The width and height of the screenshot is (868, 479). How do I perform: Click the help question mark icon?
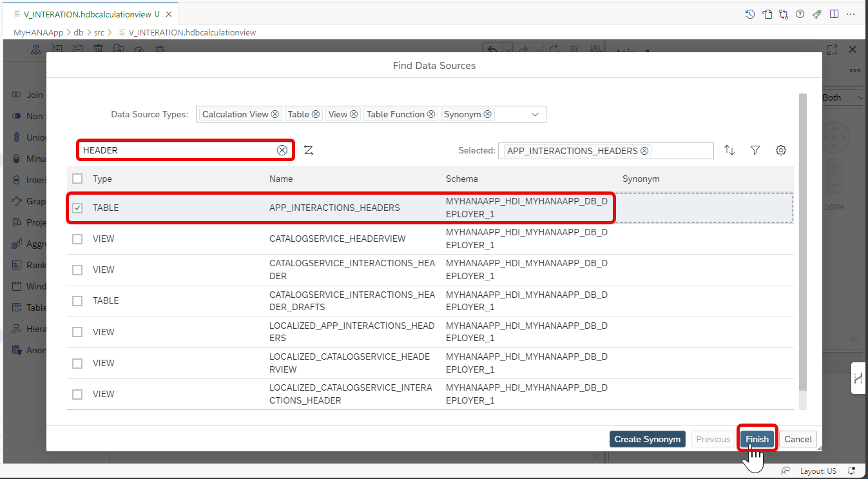tap(800, 13)
